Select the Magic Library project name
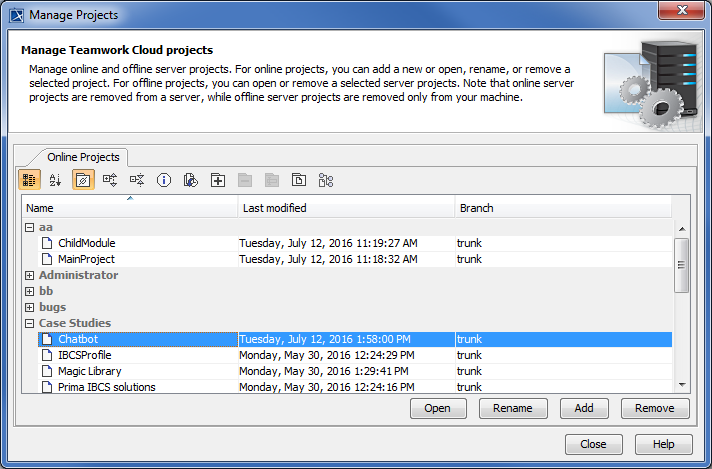 click(x=89, y=371)
